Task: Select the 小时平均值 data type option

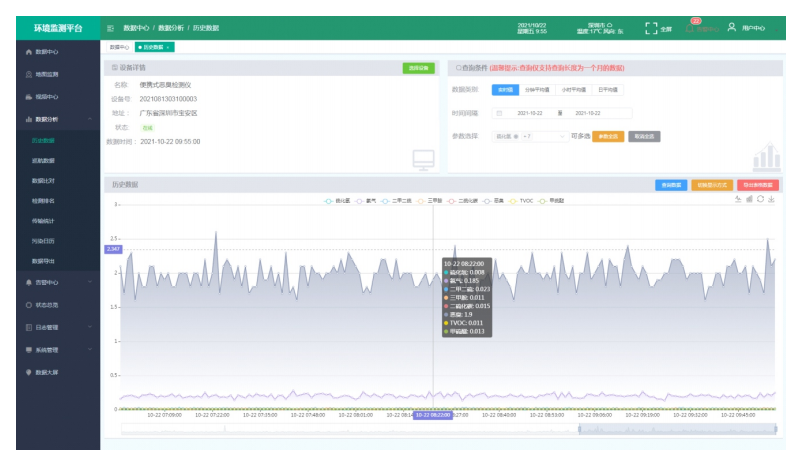Action: coord(573,89)
